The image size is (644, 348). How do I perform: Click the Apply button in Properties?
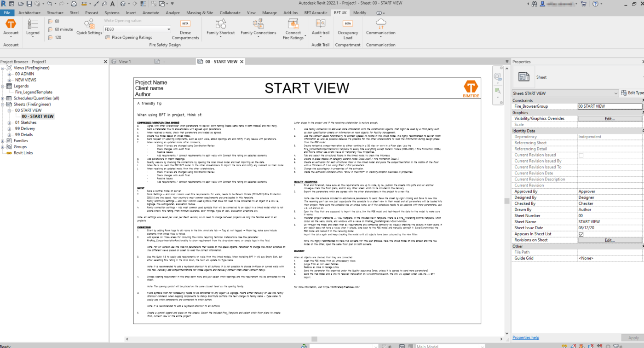[633, 338]
